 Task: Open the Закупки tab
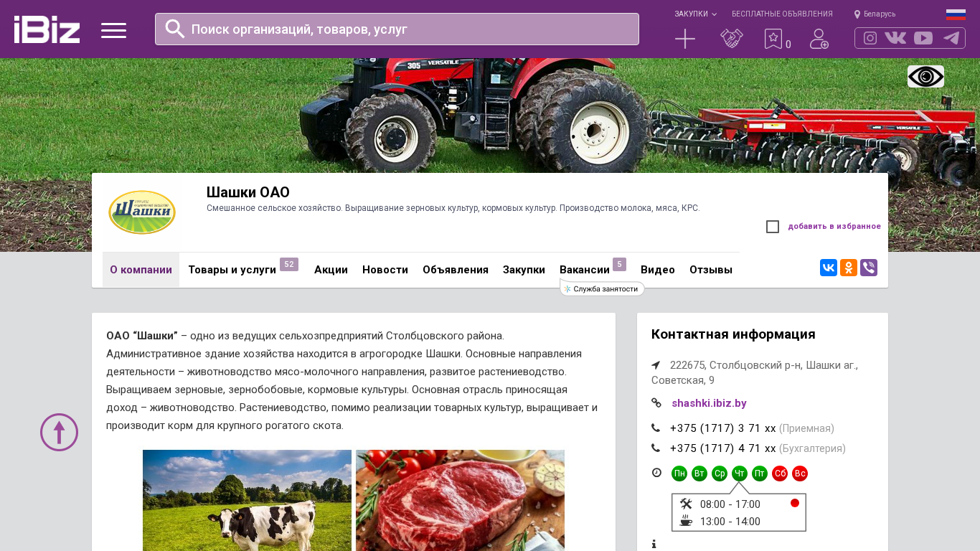pyautogui.click(x=524, y=270)
